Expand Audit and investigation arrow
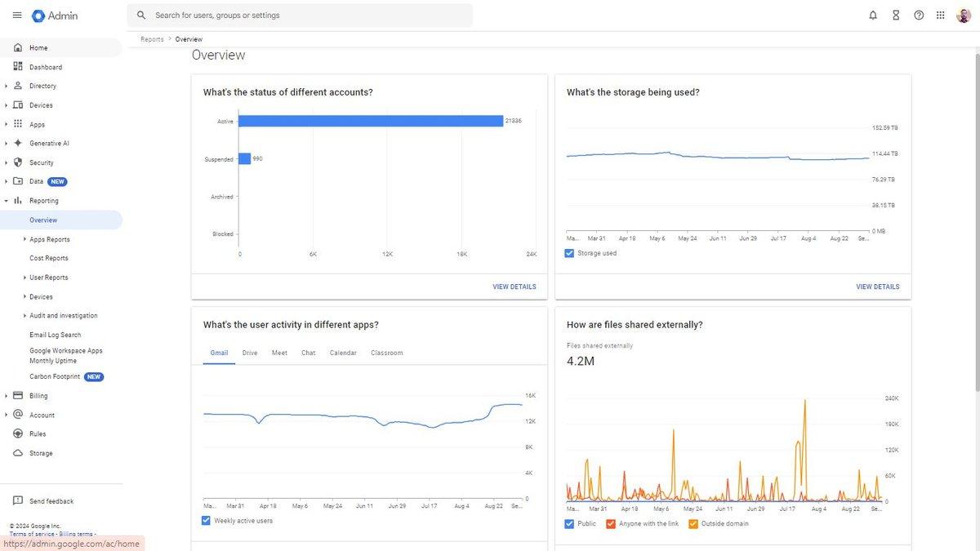980x551 pixels. pos(24,316)
